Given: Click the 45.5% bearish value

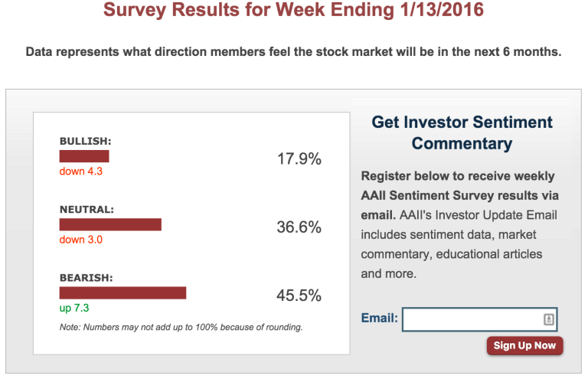Looking at the screenshot, I should tap(299, 296).
